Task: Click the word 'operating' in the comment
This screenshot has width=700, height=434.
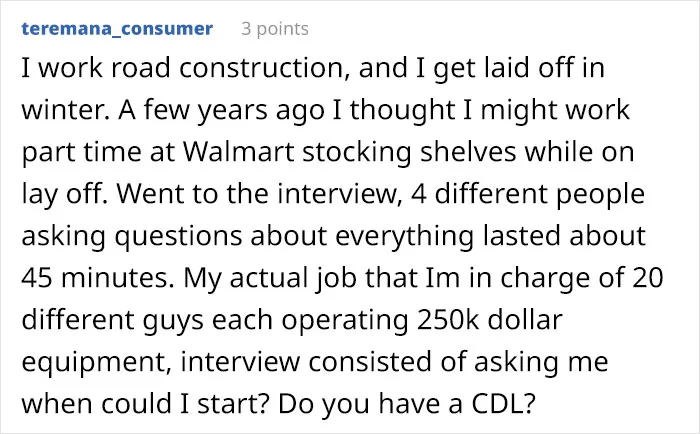Action: (345, 321)
